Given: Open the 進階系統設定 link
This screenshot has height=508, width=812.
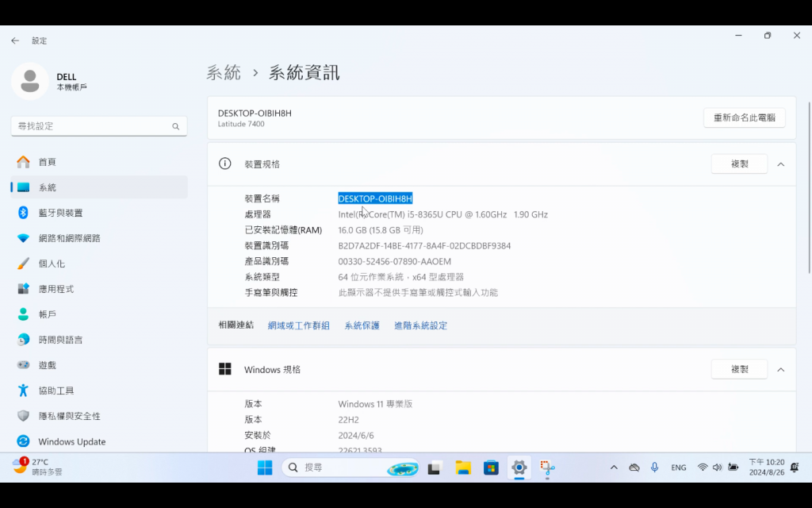Looking at the screenshot, I should pyautogui.click(x=420, y=325).
